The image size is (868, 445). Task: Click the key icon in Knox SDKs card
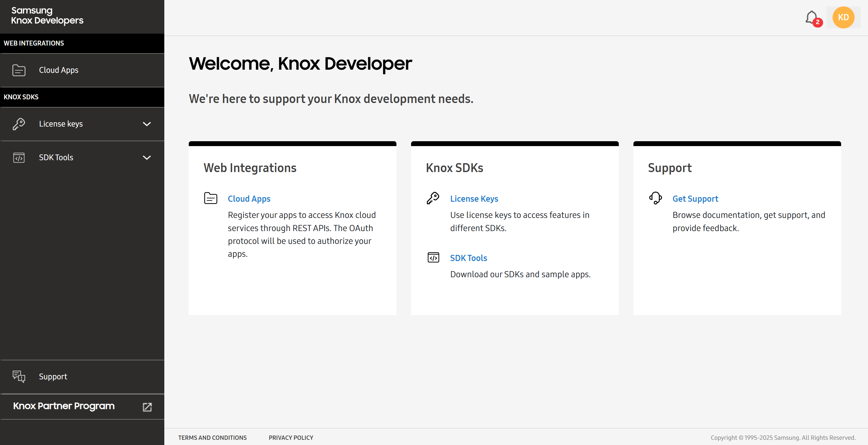[433, 198]
